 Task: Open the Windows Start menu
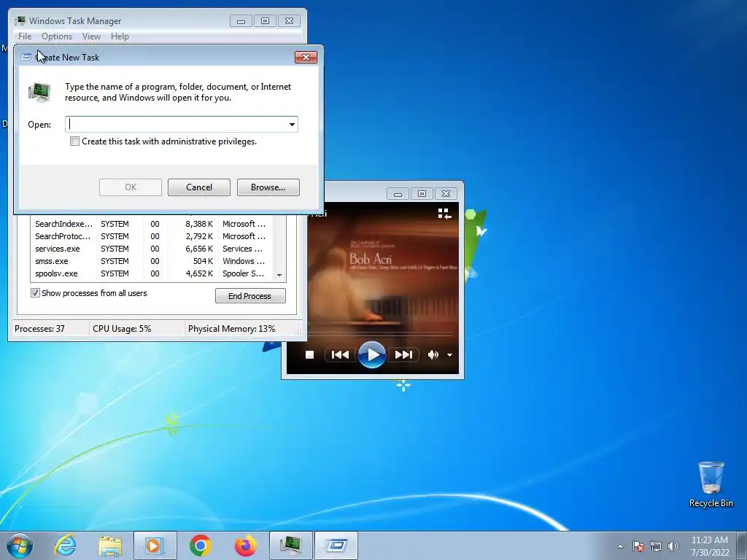coord(20,545)
